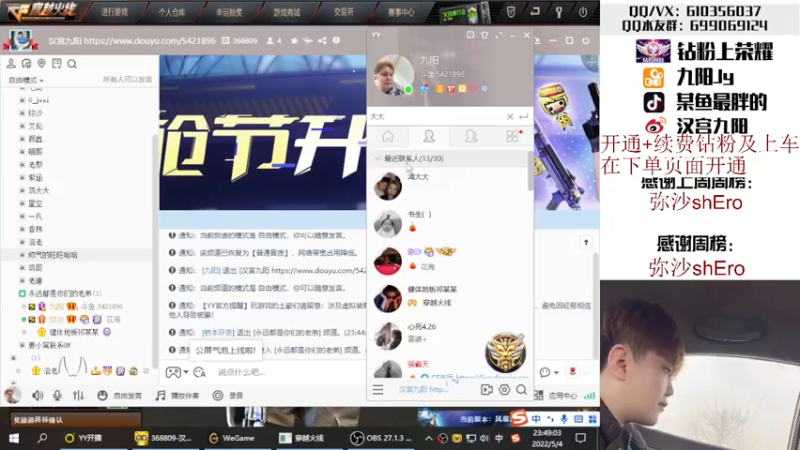The width and height of the screenshot is (800, 450).
Task: Open the game controller dropdown by chat input
Action: (x=177, y=372)
